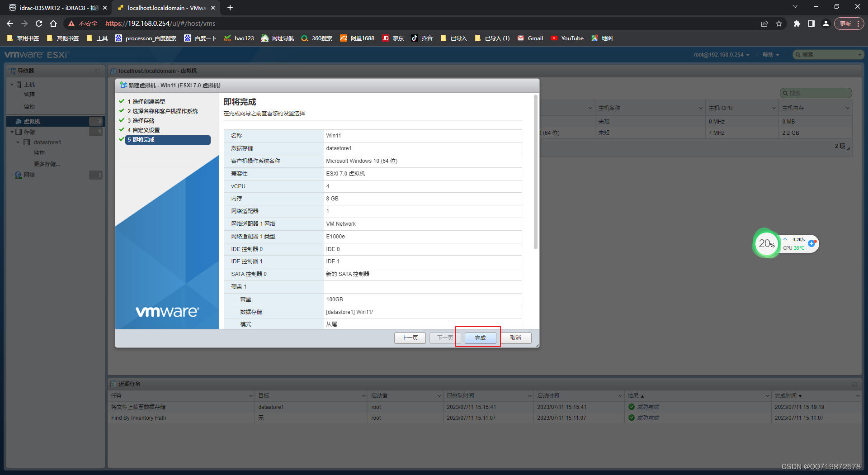Open the 阿里1688 bookmark
This screenshot has height=475, width=868.
pyautogui.click(x=357, y=38)
